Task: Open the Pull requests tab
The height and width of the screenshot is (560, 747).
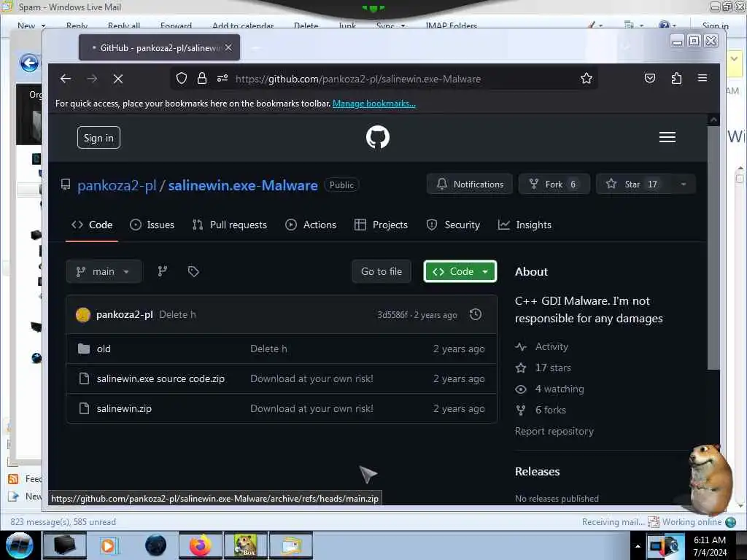Action: pyautogui.click(x=230, y=225)
